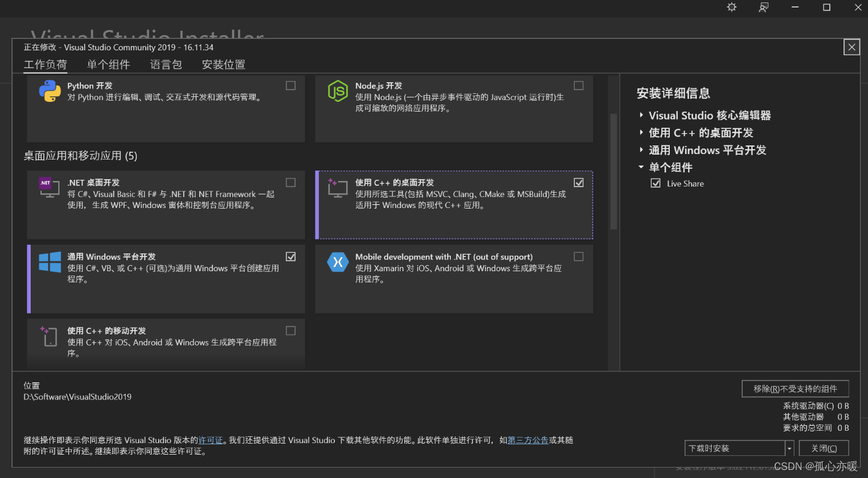The width and height of the screenshot is (868, 478).
Task: Close the modify dialog with the X
Action: tap(851, 47)
